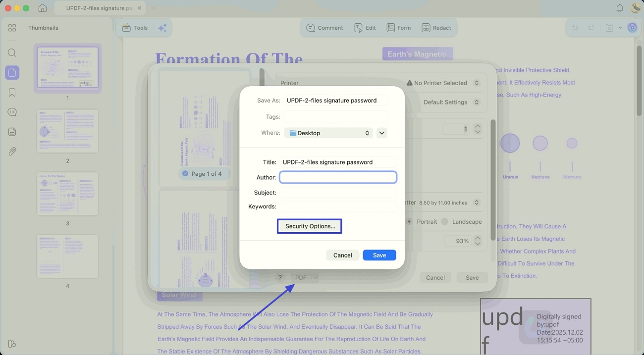Screen dimensions: 644x355
Task: Click the Desktop folder icon
Action: tap(293, 133)
